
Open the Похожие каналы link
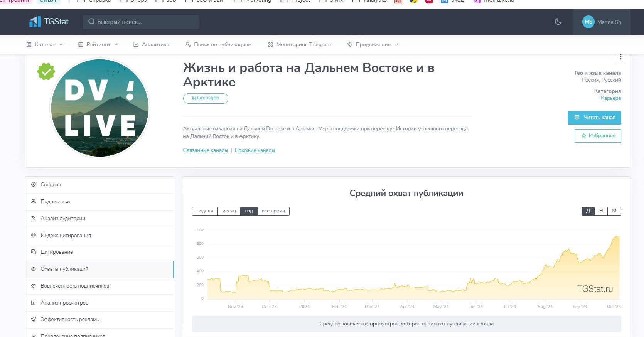point(255,150)
